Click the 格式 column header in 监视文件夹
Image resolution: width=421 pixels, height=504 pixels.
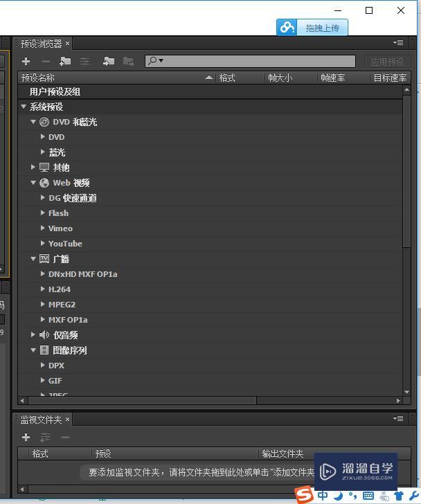pos(40,453)
